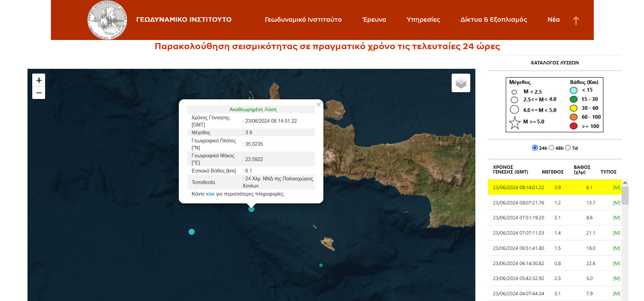Viewport: 644px width, 301px height.
Task: Click the [M] icon for 08:07:21.76 event
Action: pyautogui.click(x=616, y=203)
